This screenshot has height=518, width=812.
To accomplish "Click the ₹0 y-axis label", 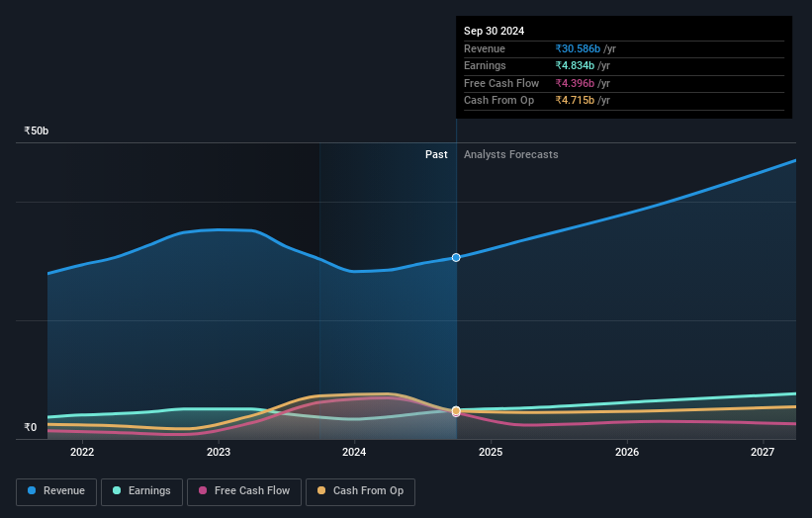I will tap(31, 427).
